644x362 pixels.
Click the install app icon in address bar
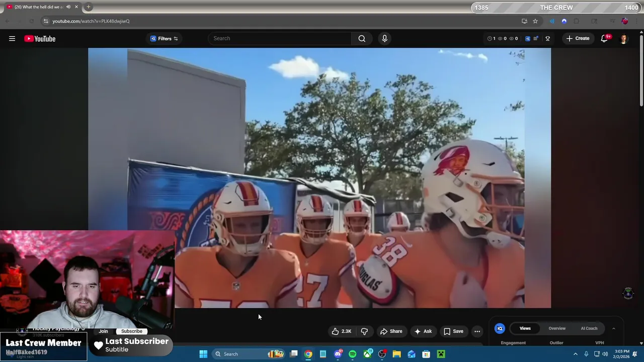click(524, 21)
